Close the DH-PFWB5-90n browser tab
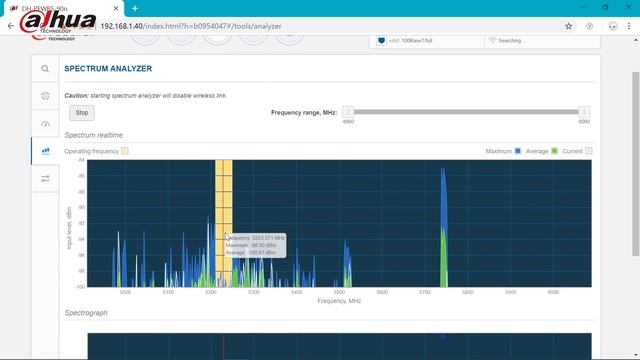The height and width of the screenshot is (360, 640). (116, 8)
